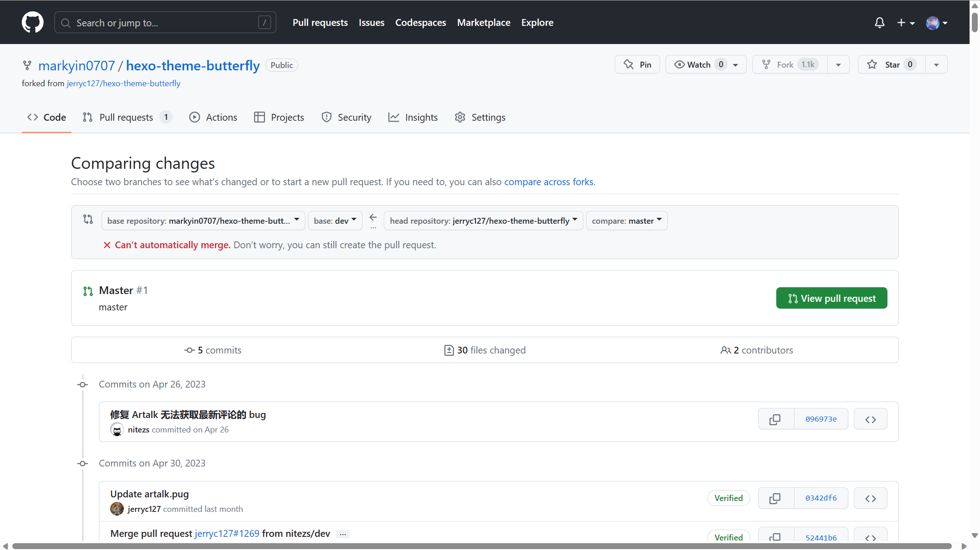Open the notifications bell

pyautogui.click(x=879, y=22)
